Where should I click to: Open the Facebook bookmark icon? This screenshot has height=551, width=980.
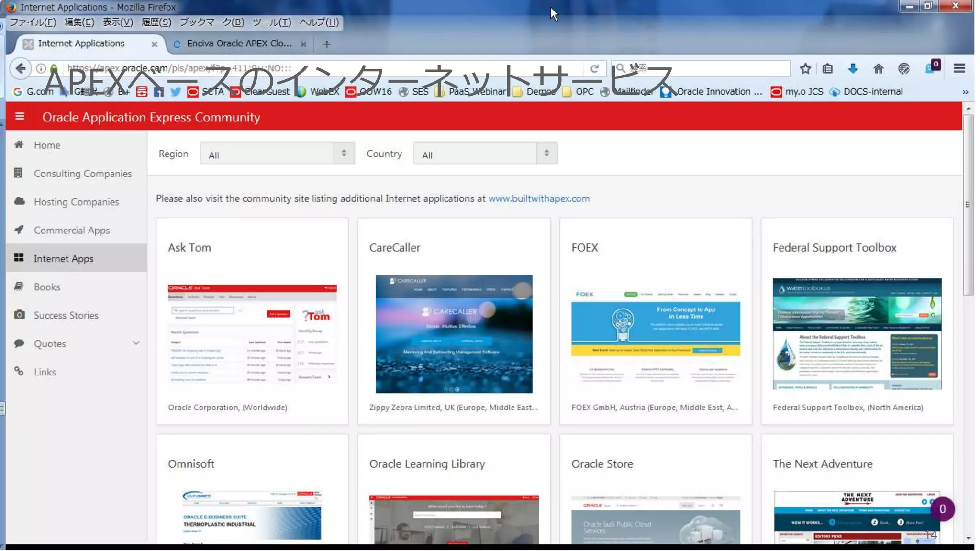(158, 91)
